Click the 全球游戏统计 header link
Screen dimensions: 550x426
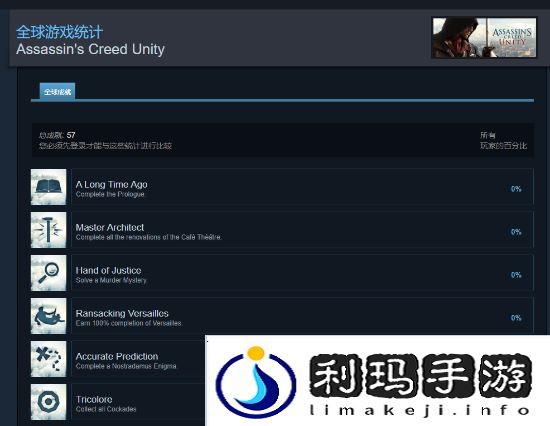coord(59,32)
